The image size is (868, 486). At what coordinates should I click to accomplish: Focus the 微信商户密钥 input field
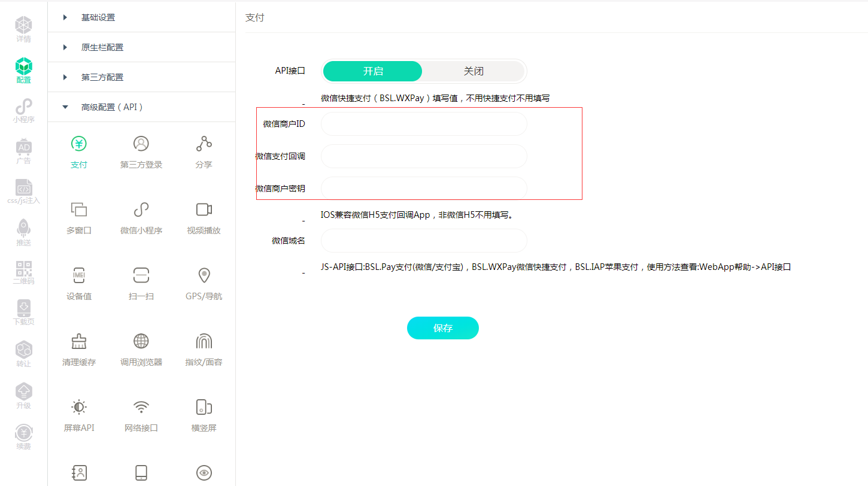tap(424, 189)
